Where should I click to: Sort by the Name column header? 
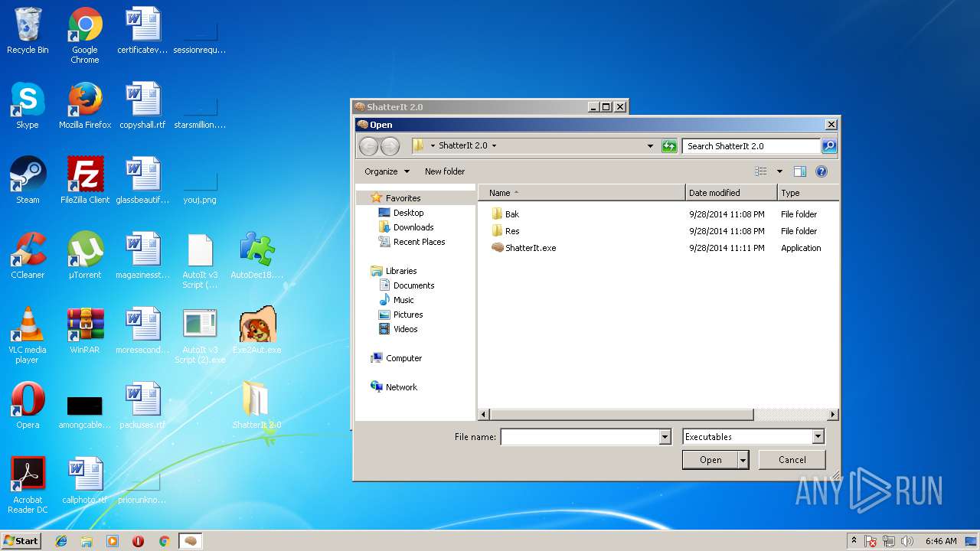[582, 193]
